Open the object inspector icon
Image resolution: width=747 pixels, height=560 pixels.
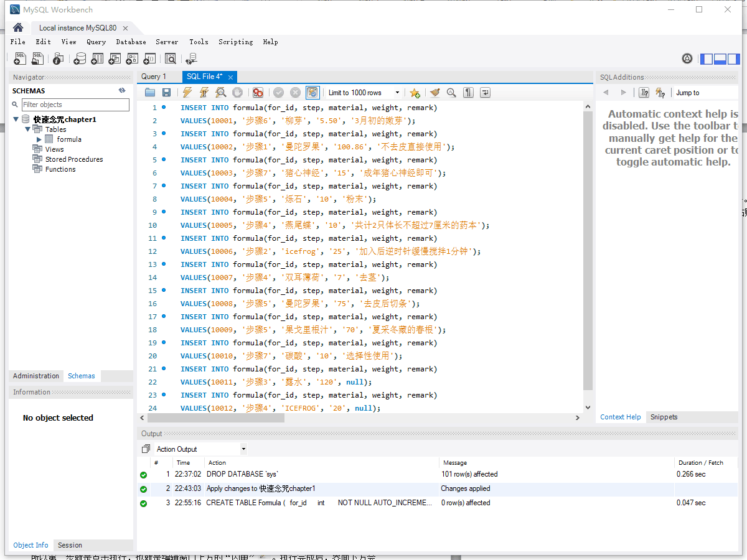(58, 58)
